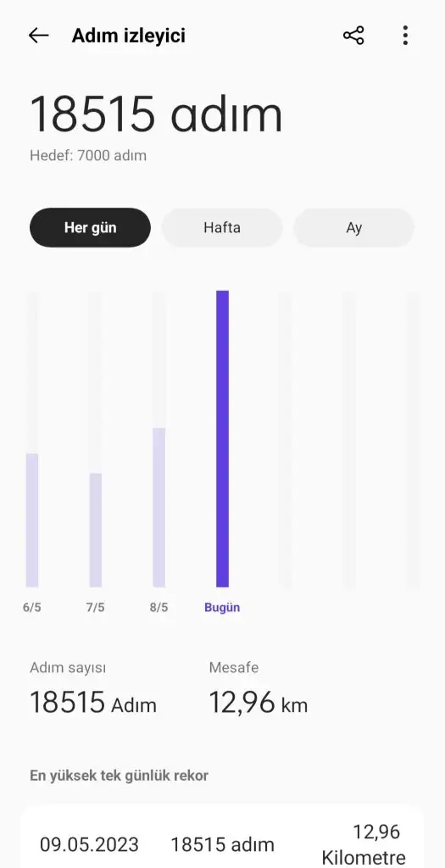The image size is (445, 868).
Task: Tap the 6/5 date label
Action: pos(32,607)
